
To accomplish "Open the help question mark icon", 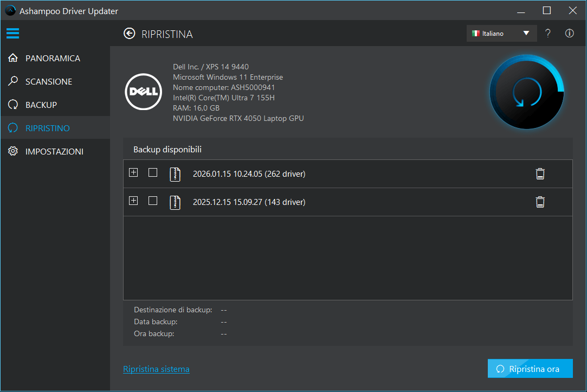I will [547, 33].
